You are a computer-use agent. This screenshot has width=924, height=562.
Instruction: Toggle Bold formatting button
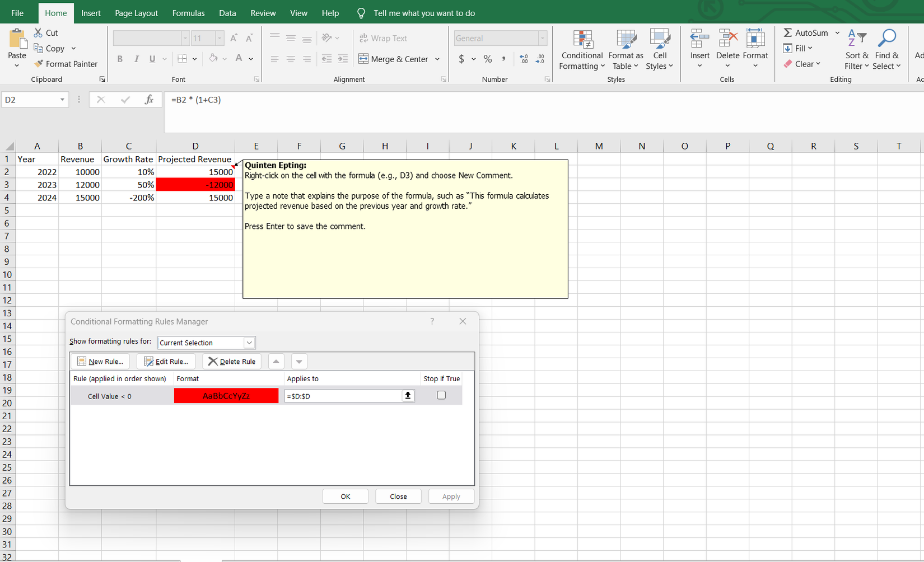tap(120, 59)
